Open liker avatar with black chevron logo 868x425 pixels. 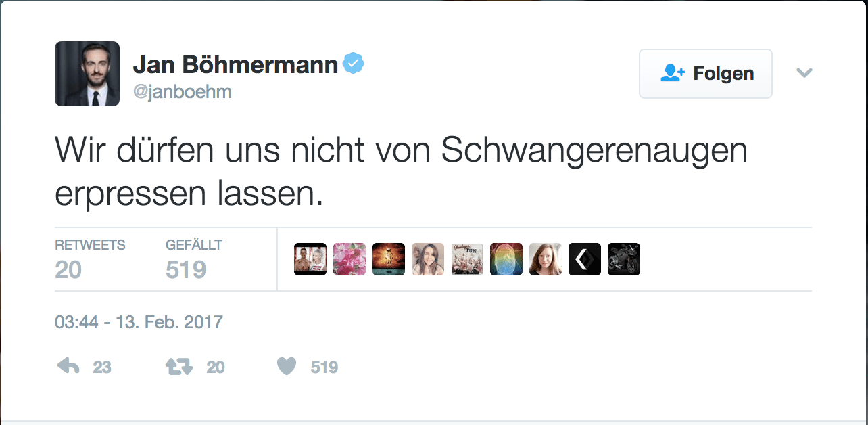click(585, 259)
